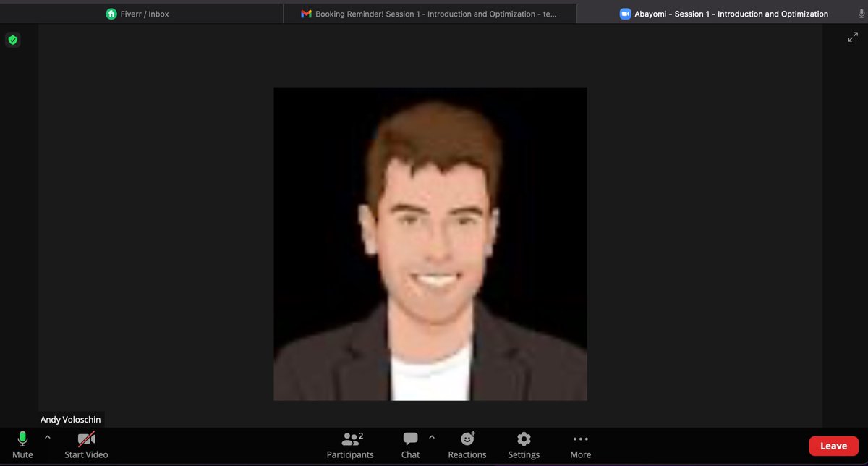
Task: Leave the meeting
Action: coord(833,446)
